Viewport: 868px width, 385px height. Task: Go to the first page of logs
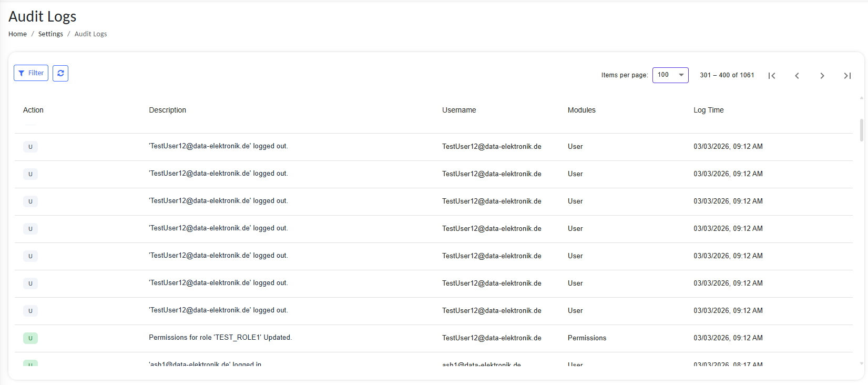[x=772, y=76]
